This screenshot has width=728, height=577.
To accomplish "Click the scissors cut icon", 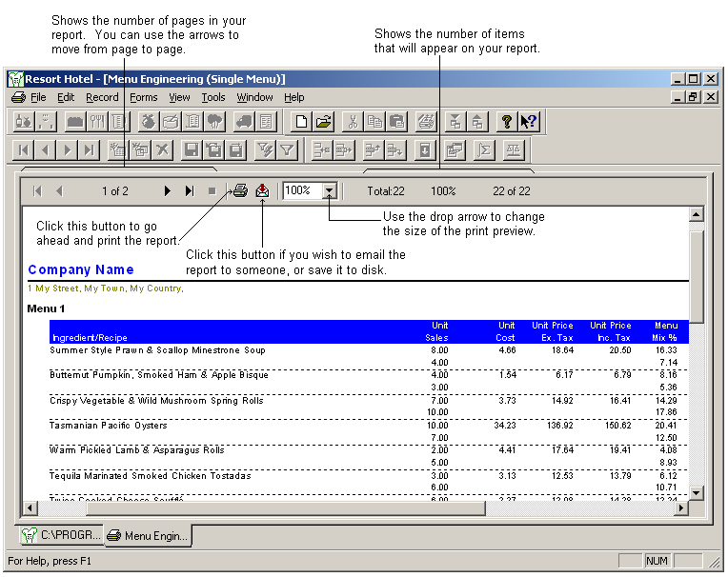I will (353, 122).
